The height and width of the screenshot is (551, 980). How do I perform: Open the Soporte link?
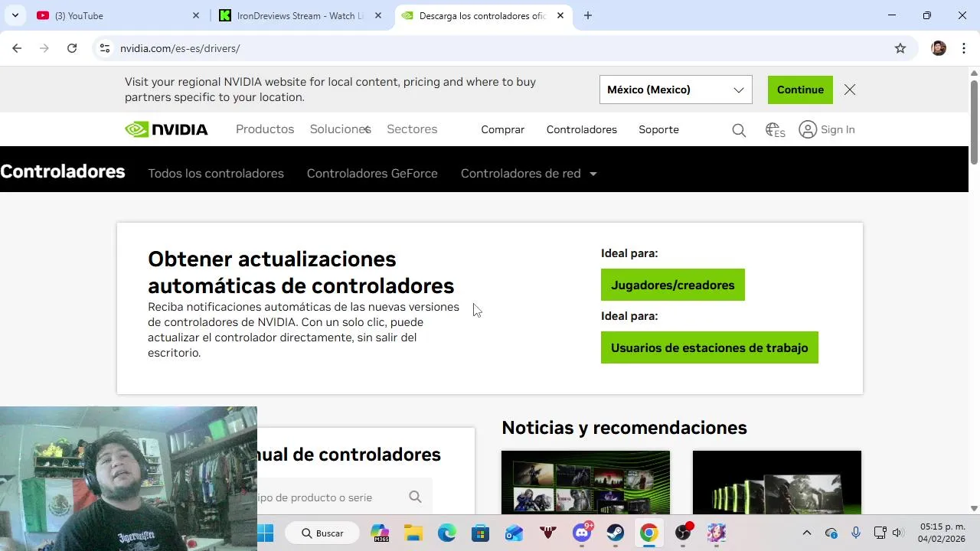(659, 129)
